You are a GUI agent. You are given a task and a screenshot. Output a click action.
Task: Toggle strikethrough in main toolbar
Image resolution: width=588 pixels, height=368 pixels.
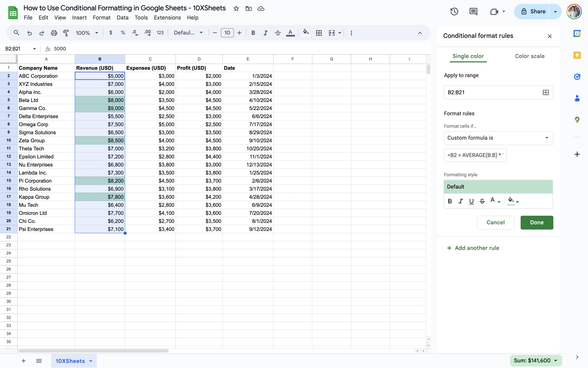coord(278,33)
